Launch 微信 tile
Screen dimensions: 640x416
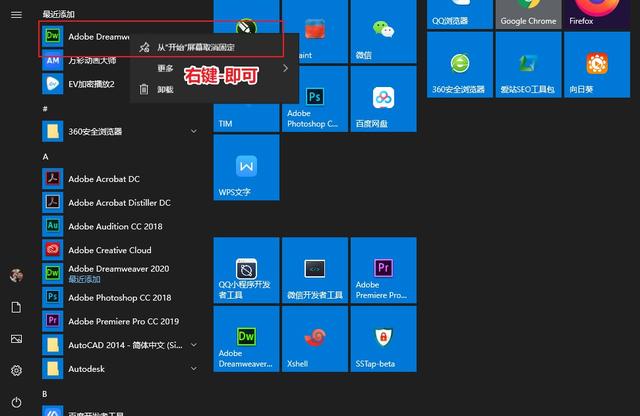[x=383, y=31]
